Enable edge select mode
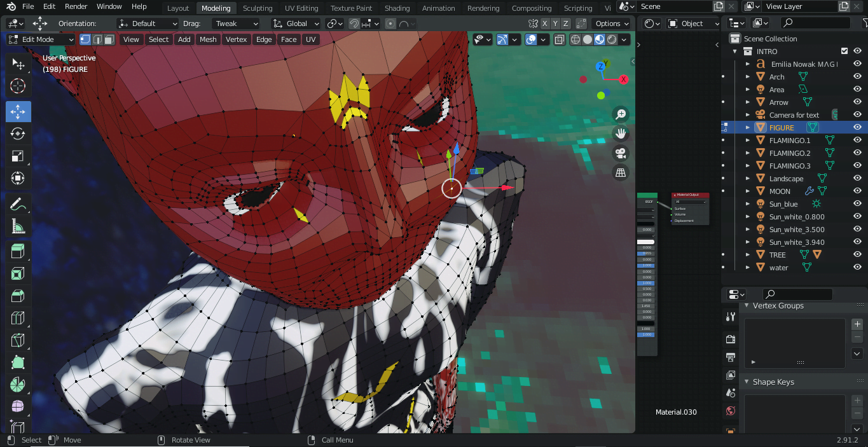This screenshot has width=868, height=447. [x=97, y=39]
